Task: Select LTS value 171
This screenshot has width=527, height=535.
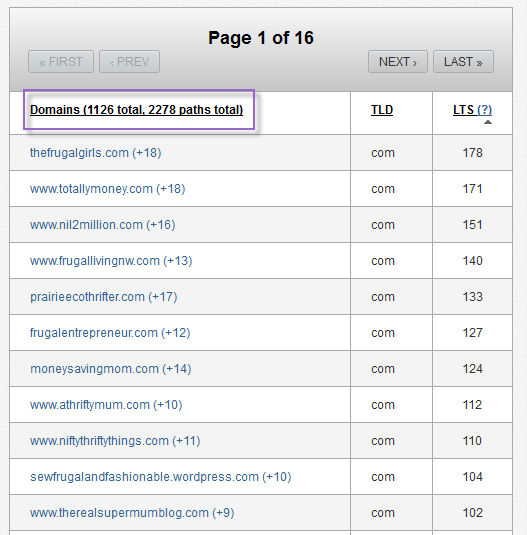Action: tap(472, 189)
